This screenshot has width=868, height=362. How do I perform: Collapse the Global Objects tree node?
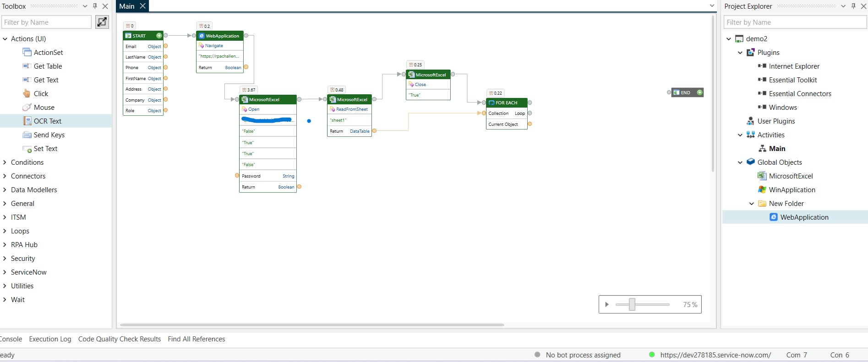point(740,162)
